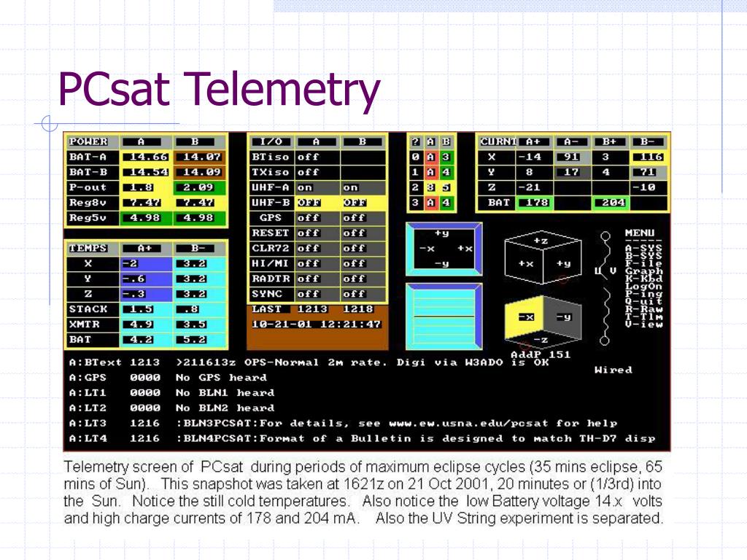Click the CURNT table header
Screen dimensions: 747x560
point(498,141)
